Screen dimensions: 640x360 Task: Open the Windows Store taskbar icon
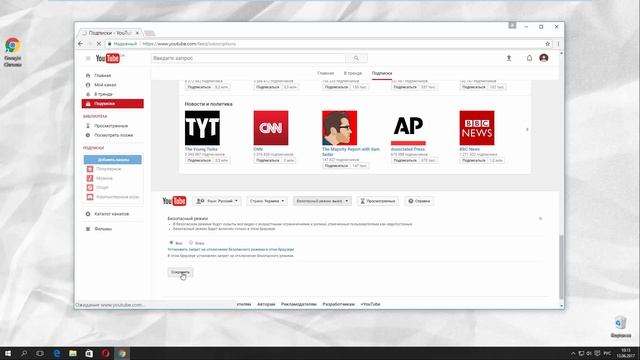(x=89, y=353)
